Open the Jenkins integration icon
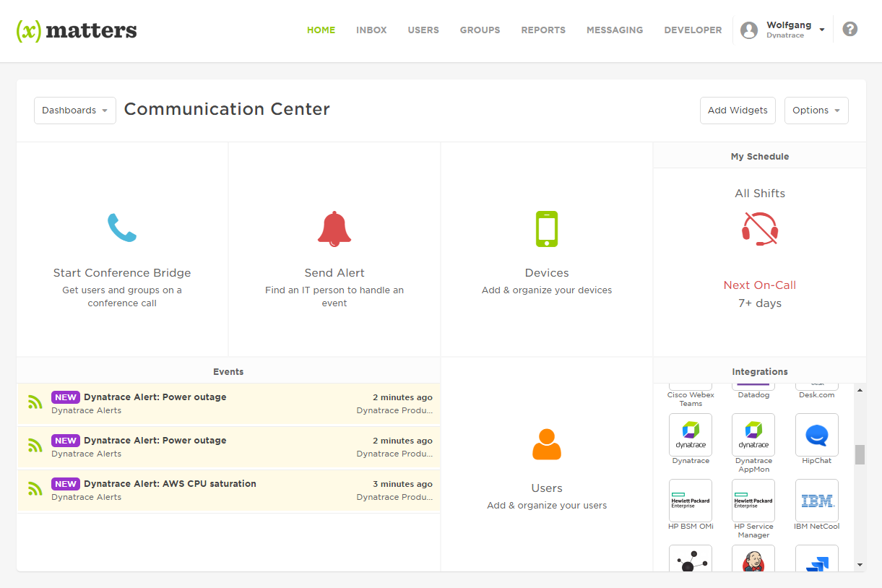This screenshot has height=588, width=882. click(753, 558)
